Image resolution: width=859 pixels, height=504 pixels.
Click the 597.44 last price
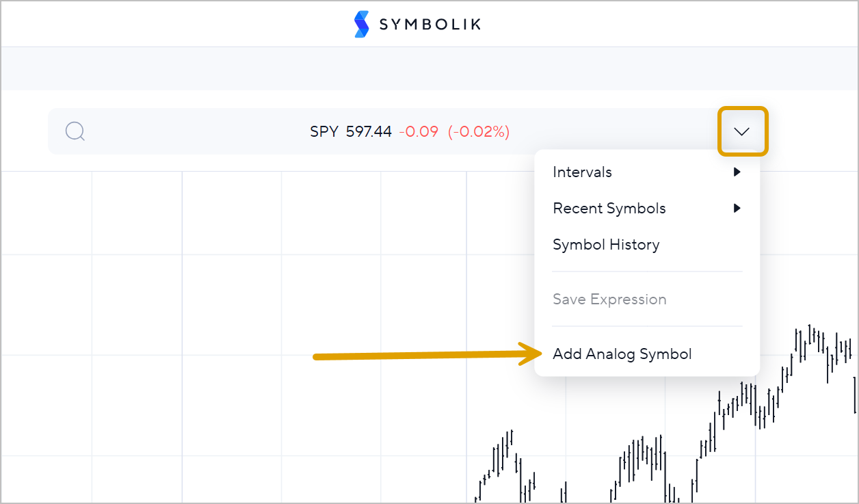point(369,131)
